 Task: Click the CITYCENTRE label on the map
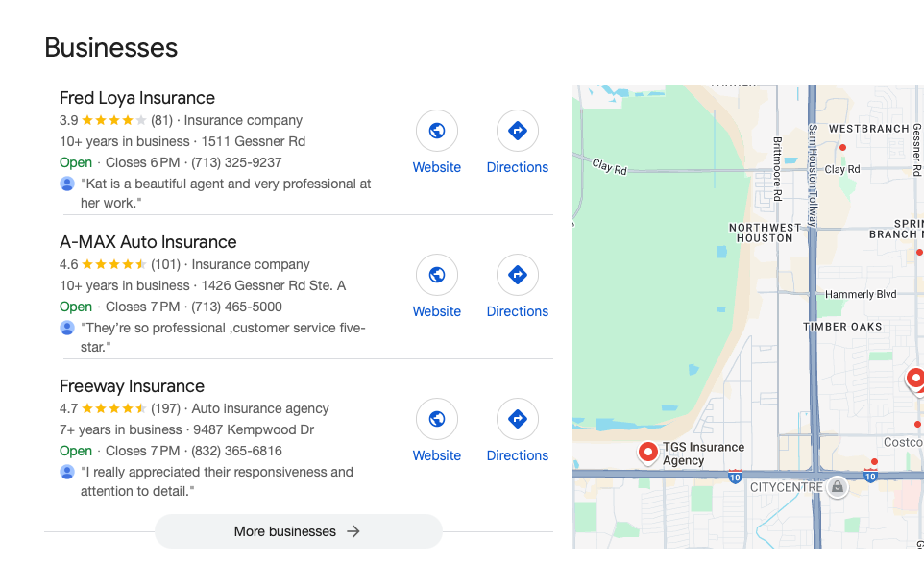786,487
